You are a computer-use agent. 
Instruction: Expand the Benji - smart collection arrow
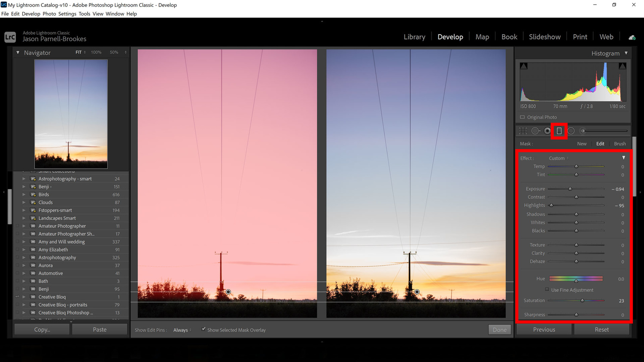[24, 187]
